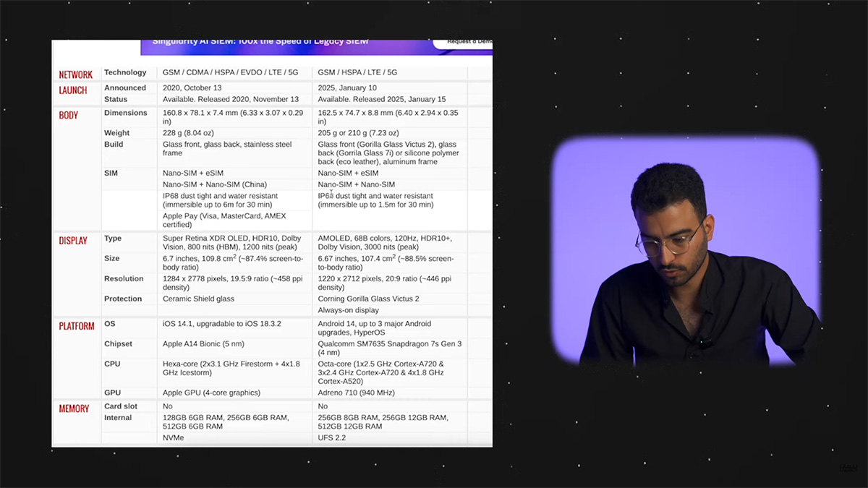
Task: Click the Gorilla Glass 7i build description
Action: [388, 153]
